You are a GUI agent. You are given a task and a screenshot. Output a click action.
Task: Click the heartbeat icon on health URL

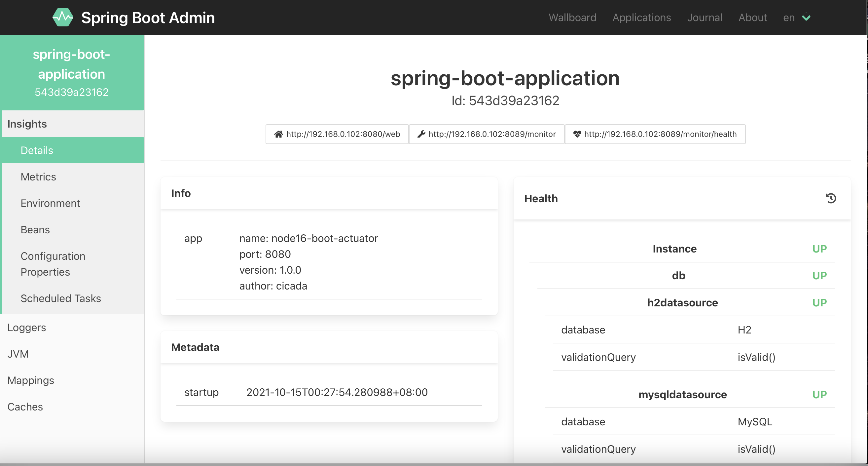click(577, 134)
